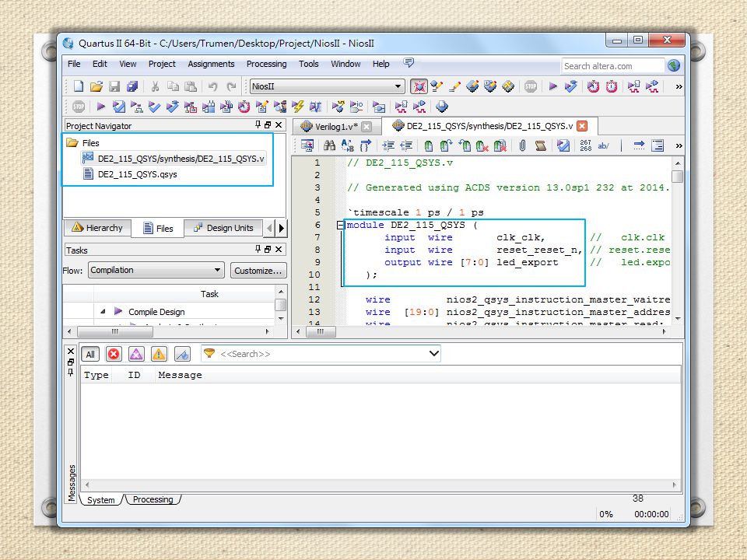This screenshot has width=747, height=560.
Task: Click the second-row purple play icon
Action: point(100,107)
